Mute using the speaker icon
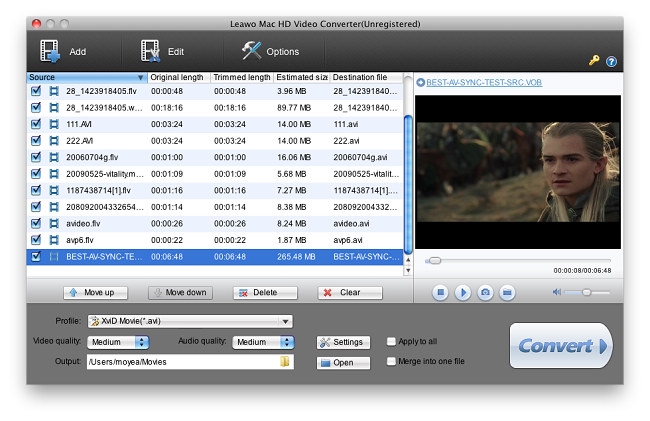The image size is (650, 421). click(556, 292)
